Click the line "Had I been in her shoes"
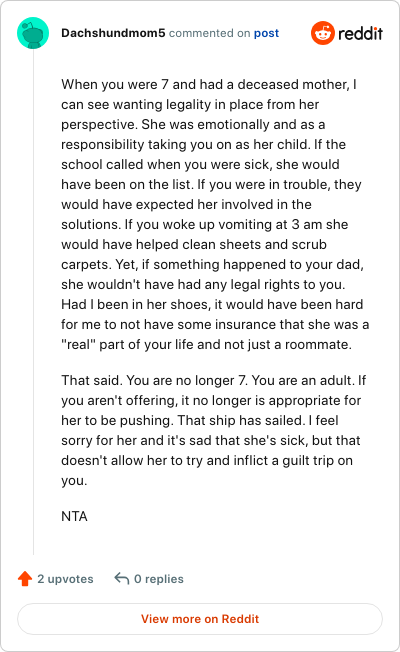400x652 pixels. (x=212, y=304)
